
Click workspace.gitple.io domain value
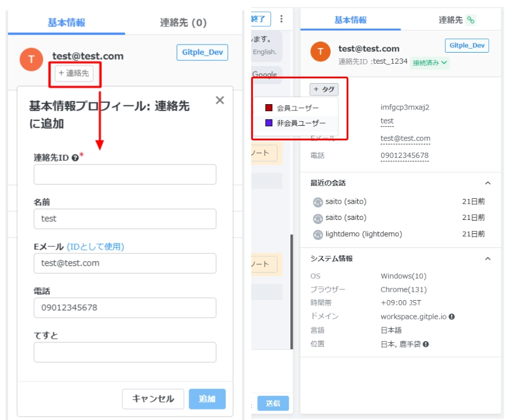click(x=413, y=316)
